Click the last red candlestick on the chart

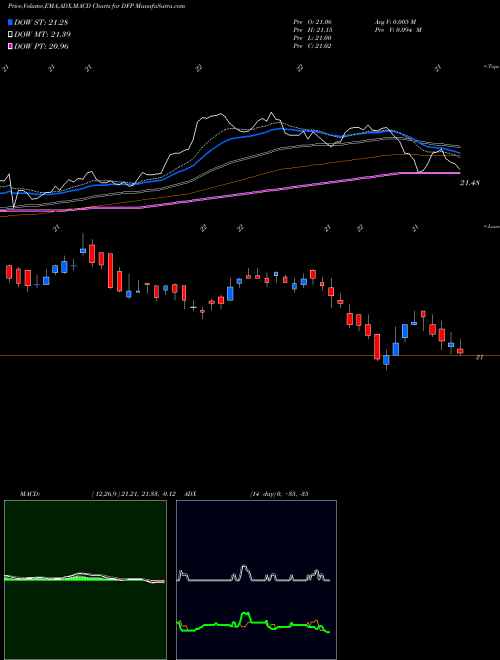460,351
